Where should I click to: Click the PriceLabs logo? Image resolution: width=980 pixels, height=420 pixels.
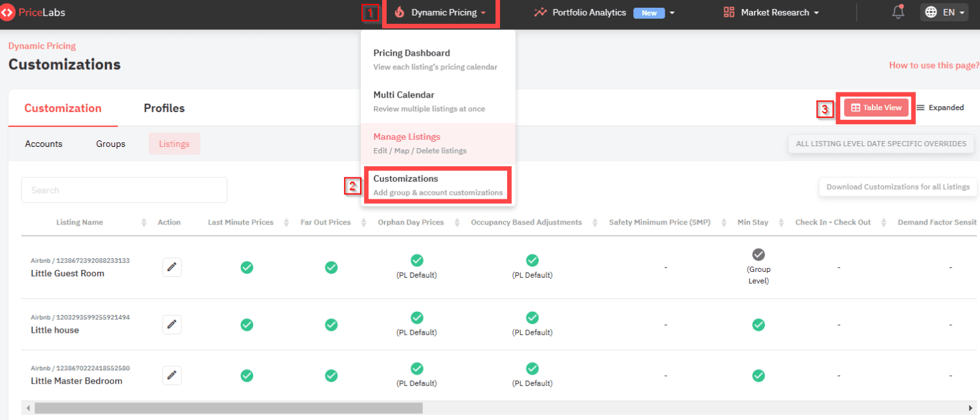[x=33, y=12]
